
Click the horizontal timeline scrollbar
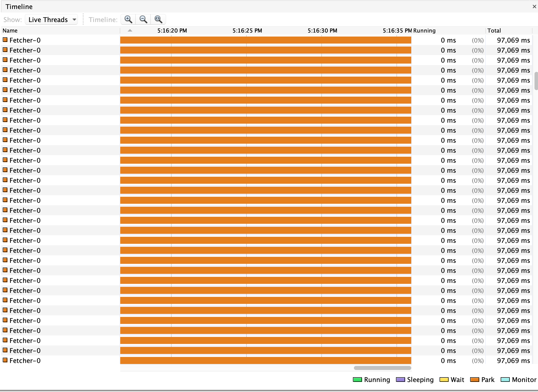(x=382, y=368)
